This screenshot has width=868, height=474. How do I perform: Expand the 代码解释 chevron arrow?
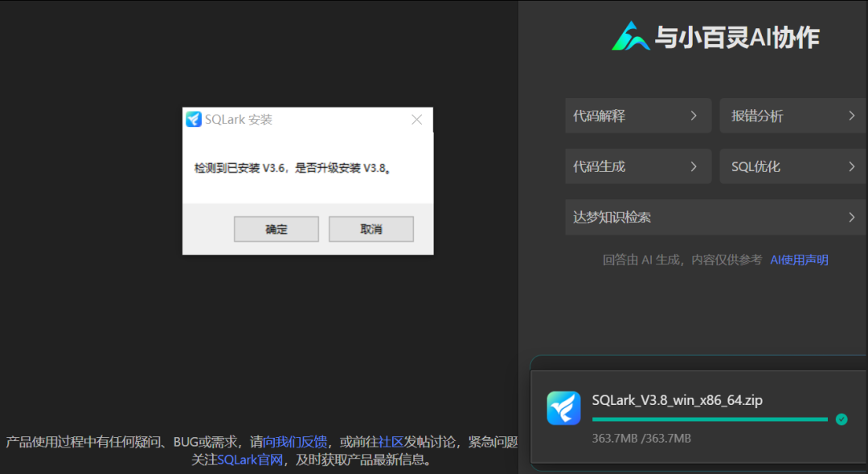(694, 116)
